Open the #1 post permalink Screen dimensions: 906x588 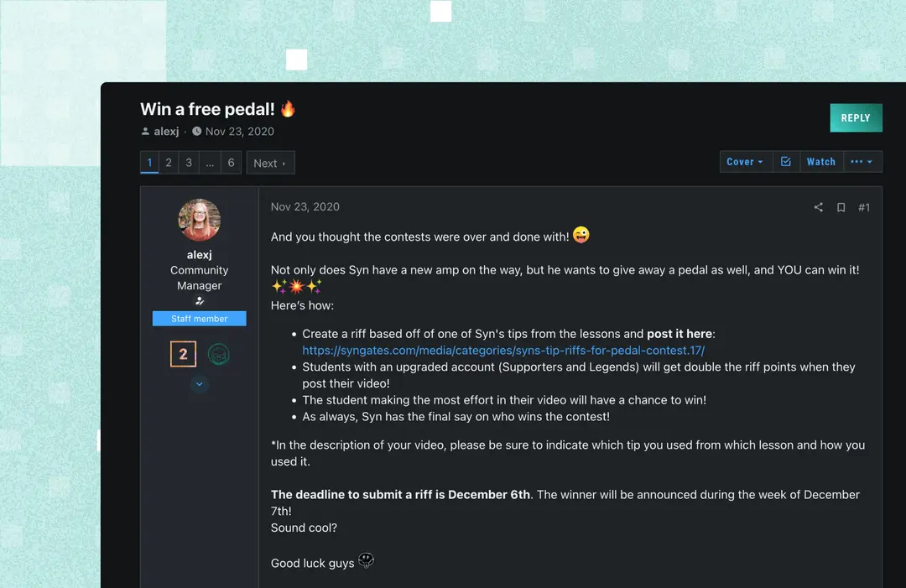[x=864, y=207]
